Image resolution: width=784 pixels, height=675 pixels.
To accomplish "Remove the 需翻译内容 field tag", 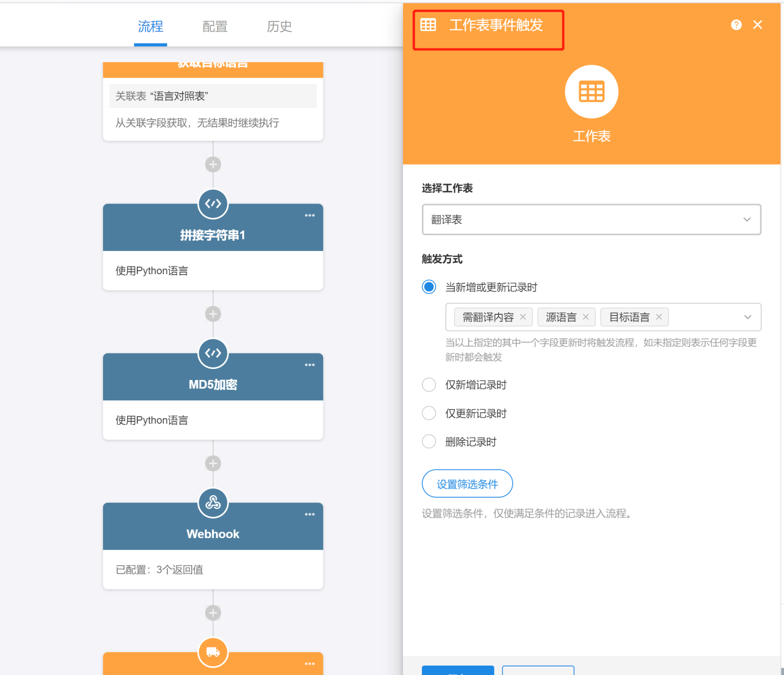I will [523, 317].
